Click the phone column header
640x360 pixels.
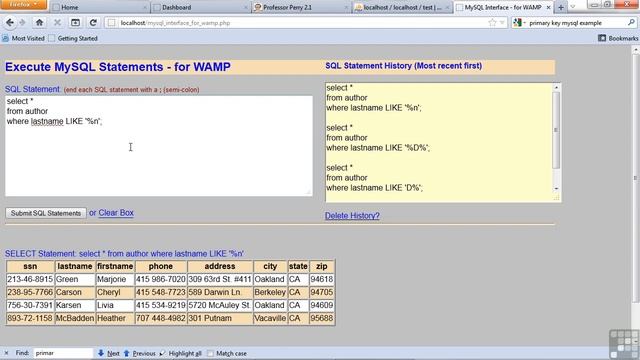161,266
